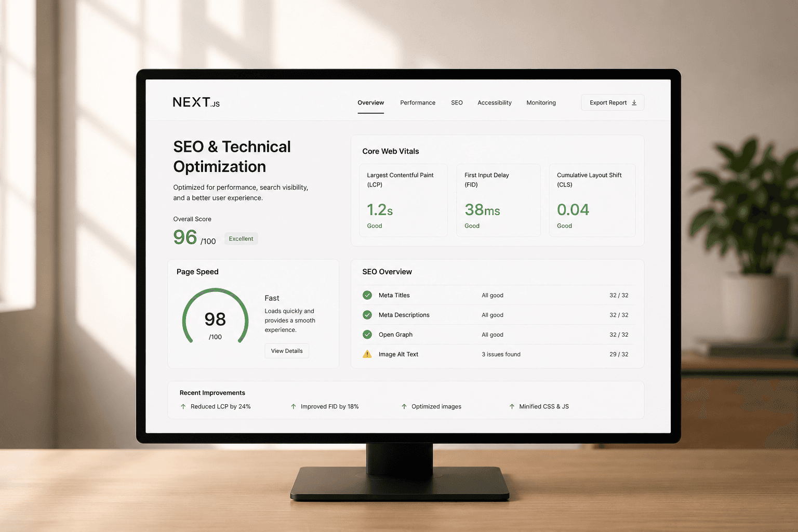Click 32 / 32 in Meta Descriptions row

[x=619, y=315]
